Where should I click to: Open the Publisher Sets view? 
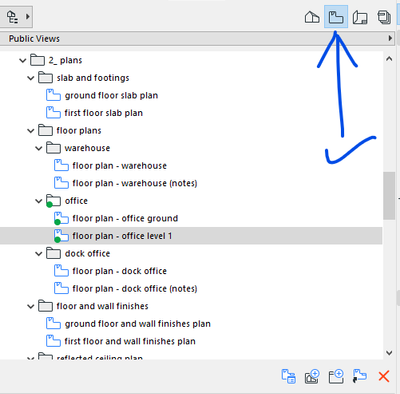384,17
